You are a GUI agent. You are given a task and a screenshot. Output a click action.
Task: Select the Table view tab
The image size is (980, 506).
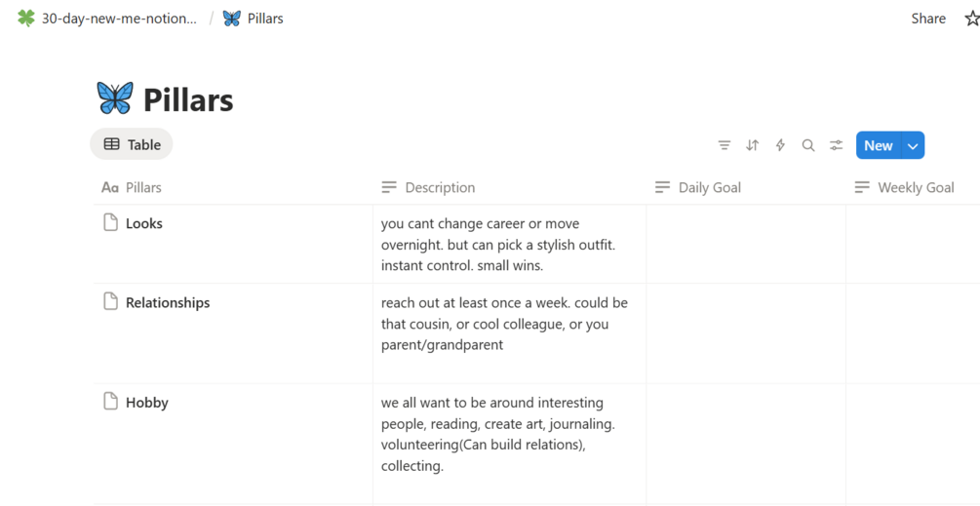[x=132, y=144]
